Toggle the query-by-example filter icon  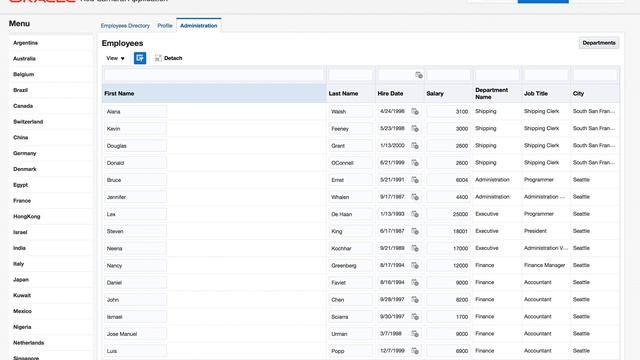tap(140, 58)
